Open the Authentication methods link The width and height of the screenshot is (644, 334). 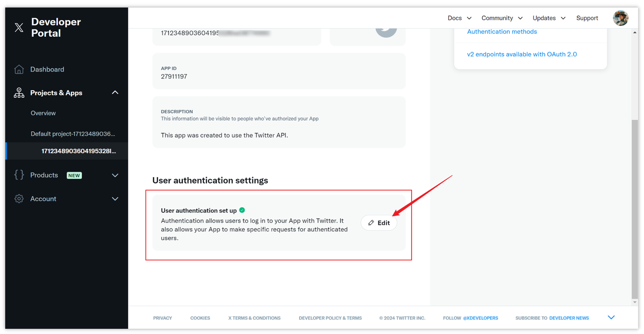502,32
